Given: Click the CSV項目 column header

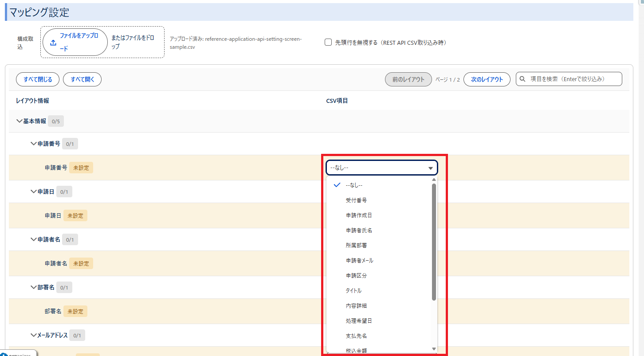Looking at the screenshot, I should (x=337, y=101).
